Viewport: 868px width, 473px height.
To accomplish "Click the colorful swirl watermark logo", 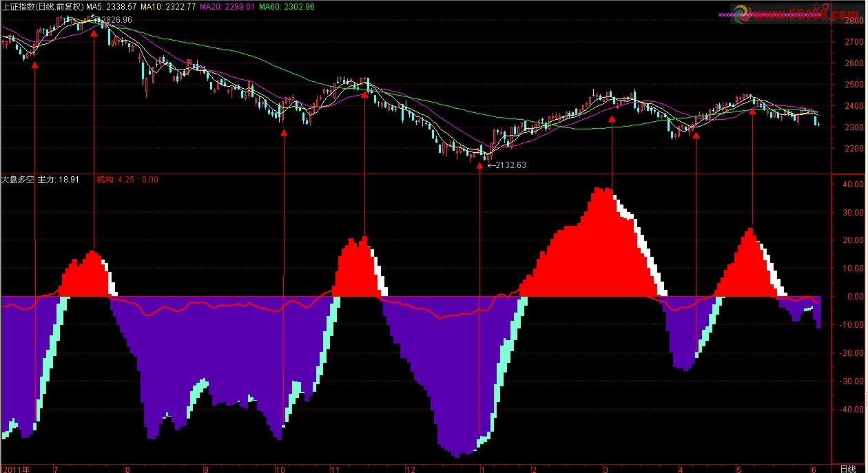I will point(741,14).
